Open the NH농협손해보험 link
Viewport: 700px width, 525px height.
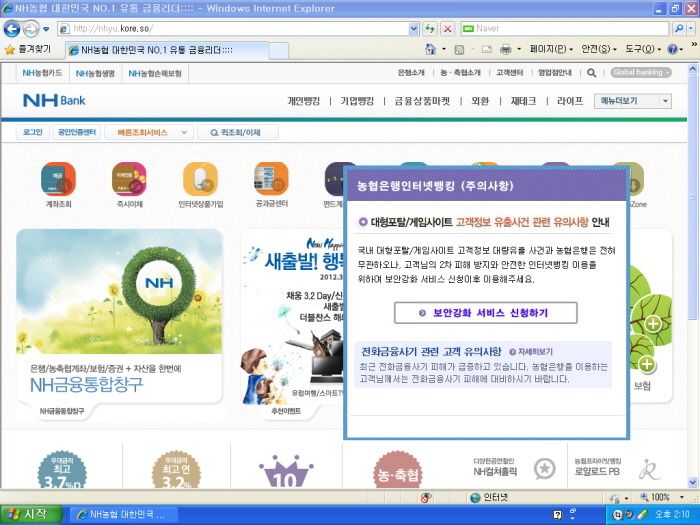tap(155, 73)
